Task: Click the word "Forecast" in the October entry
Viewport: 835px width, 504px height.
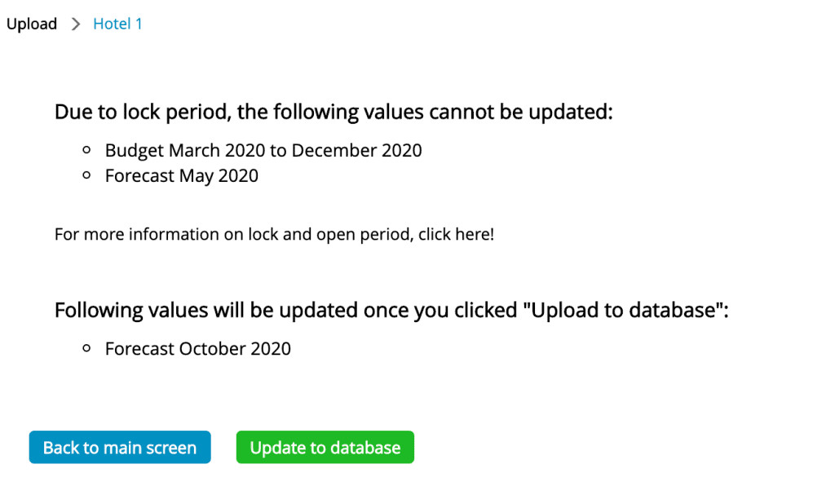Action: click(140, 349)
